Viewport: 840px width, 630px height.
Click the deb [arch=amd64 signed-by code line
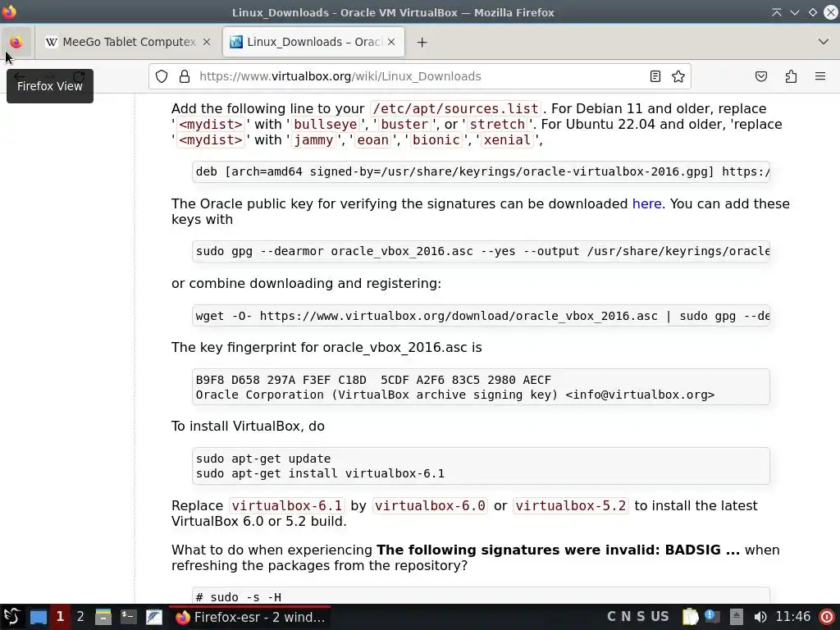click(x=481, y=172)
